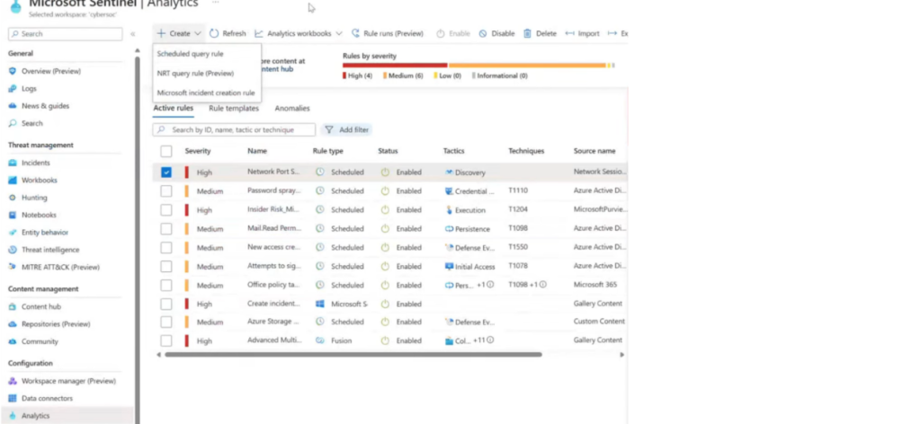
Task: Click the Entity behavior icon
Action: (x=12, y=233)
